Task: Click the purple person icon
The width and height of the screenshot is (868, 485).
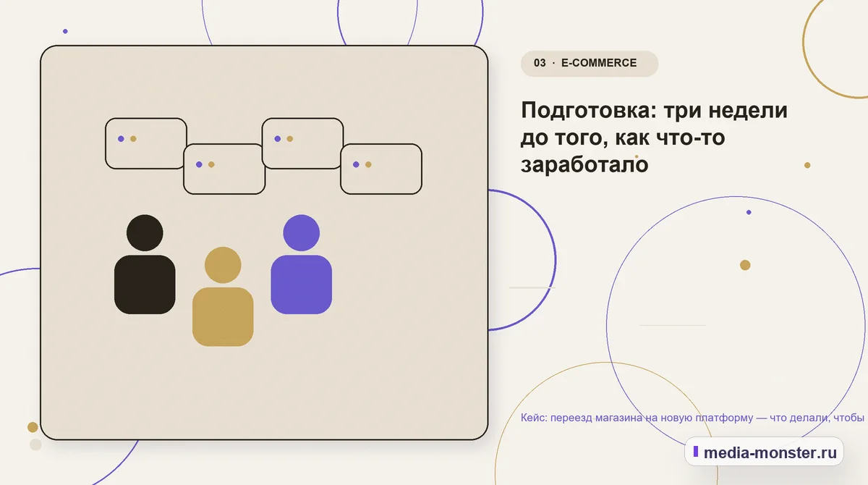Action: coord(301,264)
